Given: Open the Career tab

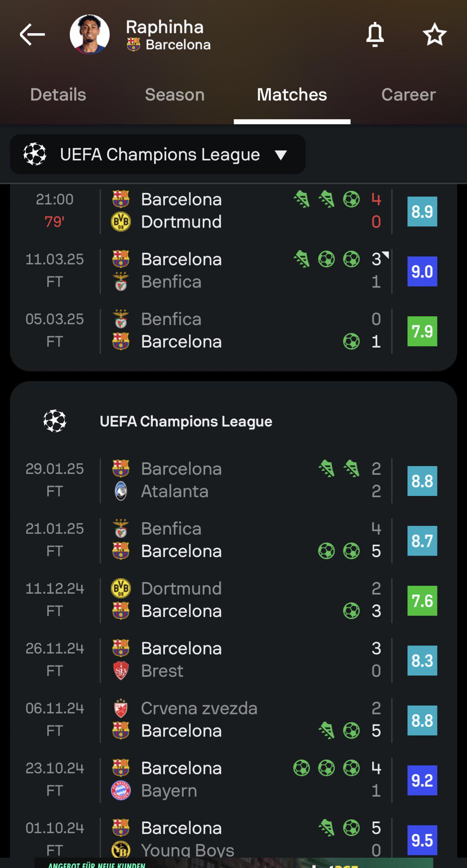Looking at the screenshot, I should click(408, 95).
